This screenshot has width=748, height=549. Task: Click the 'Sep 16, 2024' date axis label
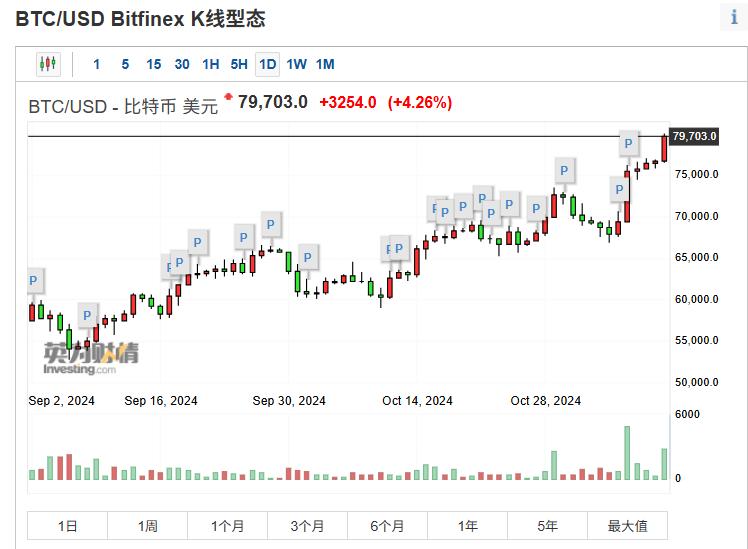pos(161,400)
